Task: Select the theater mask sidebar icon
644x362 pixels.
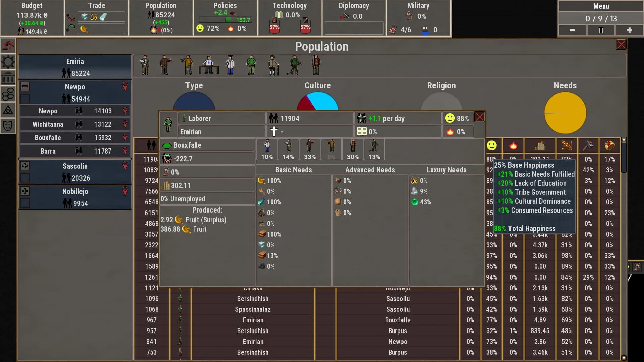Action: 8,126
